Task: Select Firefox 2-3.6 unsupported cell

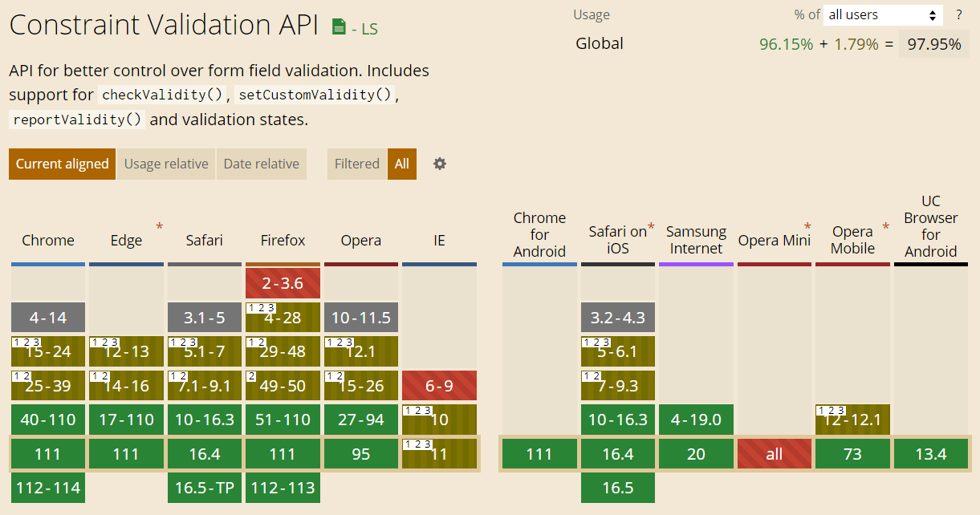Action: 283,283
